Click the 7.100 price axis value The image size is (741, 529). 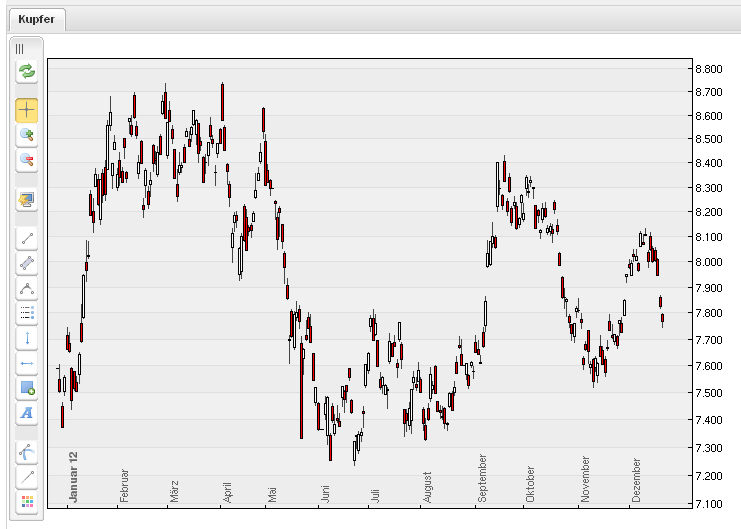click(708, 504)
